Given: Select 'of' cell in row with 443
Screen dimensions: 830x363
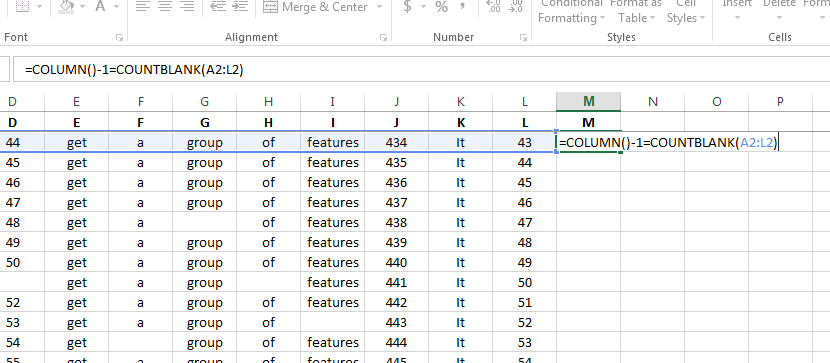Looking at the screenshot, I should coord(268,322).
